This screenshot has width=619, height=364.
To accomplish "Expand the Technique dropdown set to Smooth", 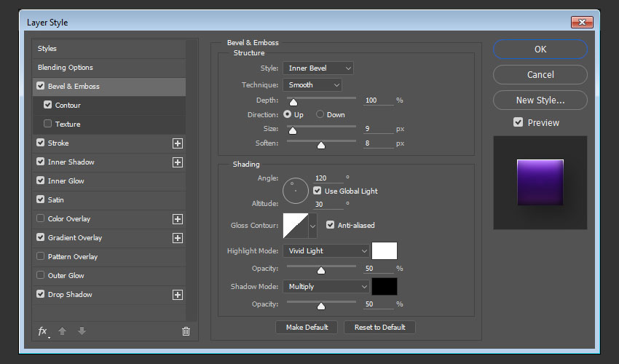I will (x=312, y=85).
